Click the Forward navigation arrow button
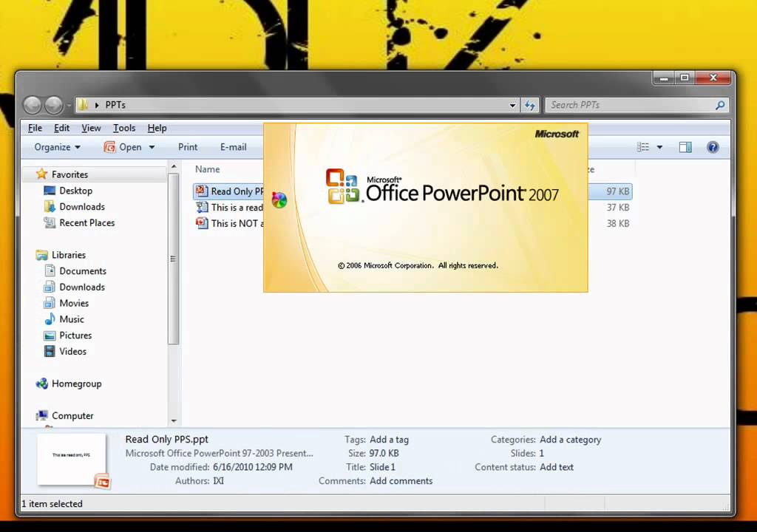Viewport: 757px width, 532px height. tap(53, 105)
